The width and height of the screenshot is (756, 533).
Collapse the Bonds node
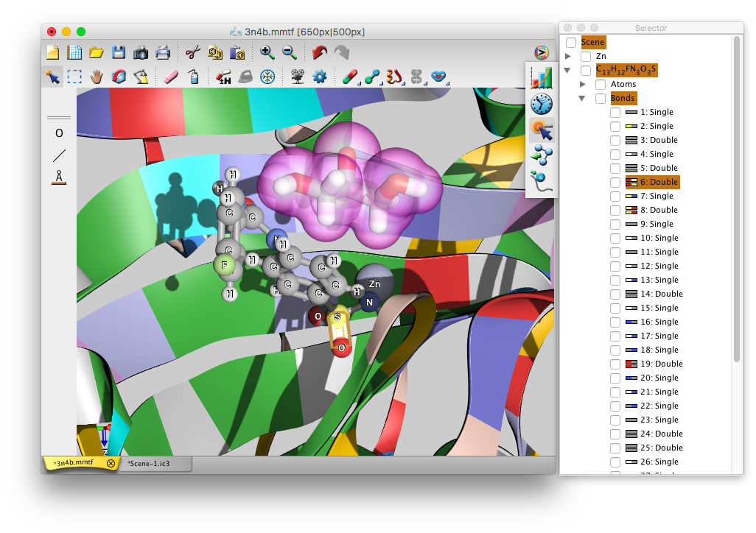[582, 99]
